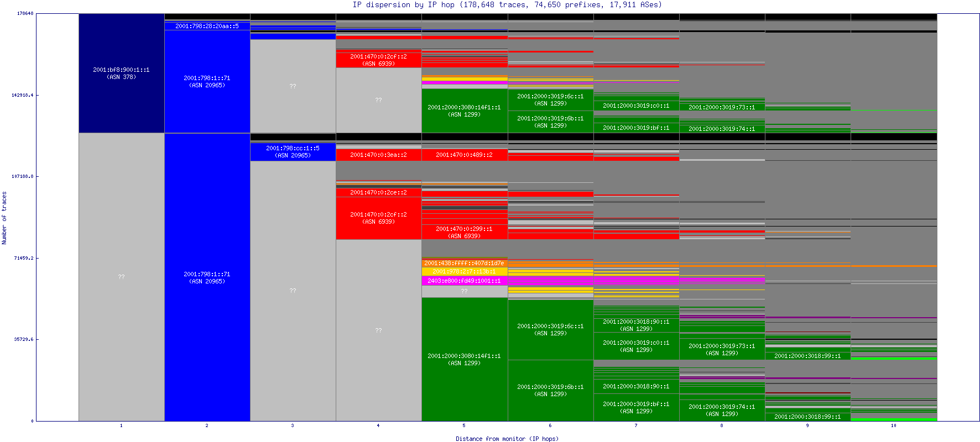Click the x-axis tick label 8
This screenshot has width=980, height=442.
(722, 425)
